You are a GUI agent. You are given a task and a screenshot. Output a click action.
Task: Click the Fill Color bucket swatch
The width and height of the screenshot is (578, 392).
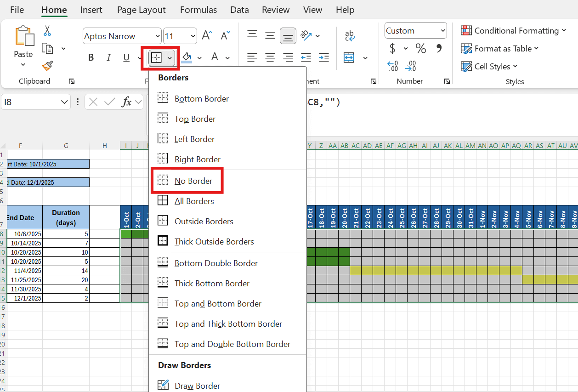coord(187,57)
